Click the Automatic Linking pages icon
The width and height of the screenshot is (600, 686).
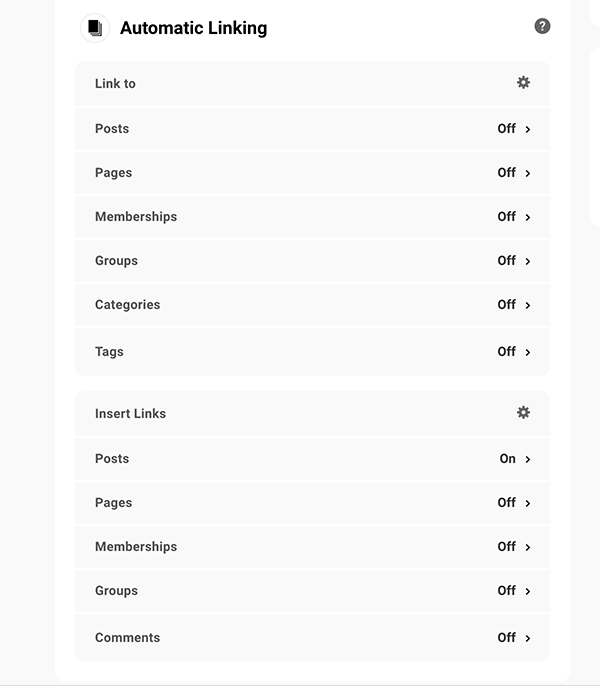click(x=95, y=28)
